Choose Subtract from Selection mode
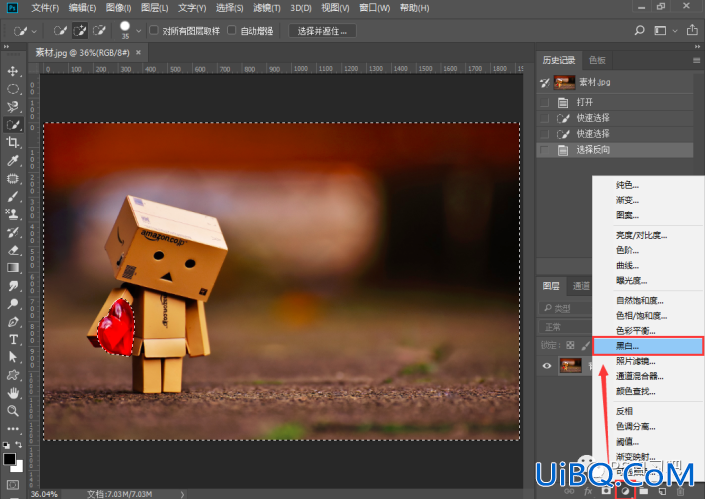 pos(99,31)
